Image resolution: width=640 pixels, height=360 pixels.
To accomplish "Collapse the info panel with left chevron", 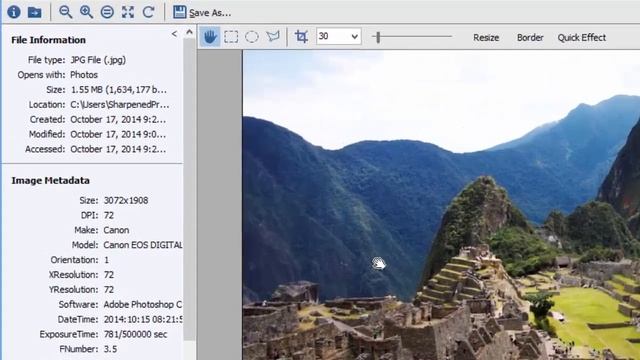I will (174, 34).
